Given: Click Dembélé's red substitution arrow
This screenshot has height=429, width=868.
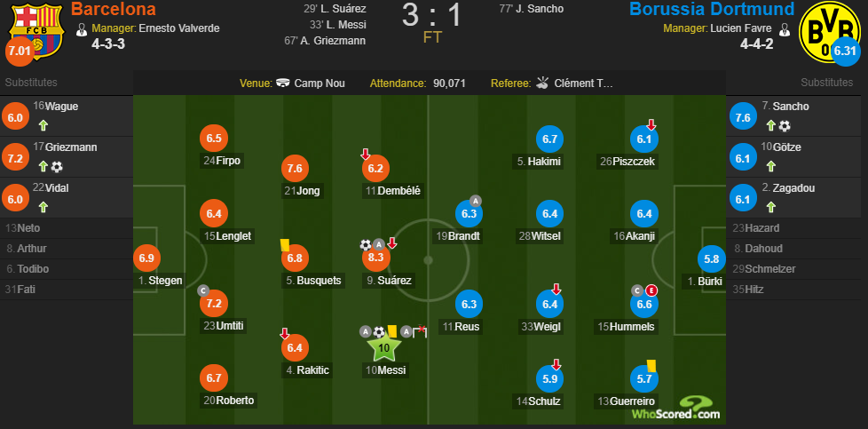Looking at the screenshot, I should (x=365, y=154).
